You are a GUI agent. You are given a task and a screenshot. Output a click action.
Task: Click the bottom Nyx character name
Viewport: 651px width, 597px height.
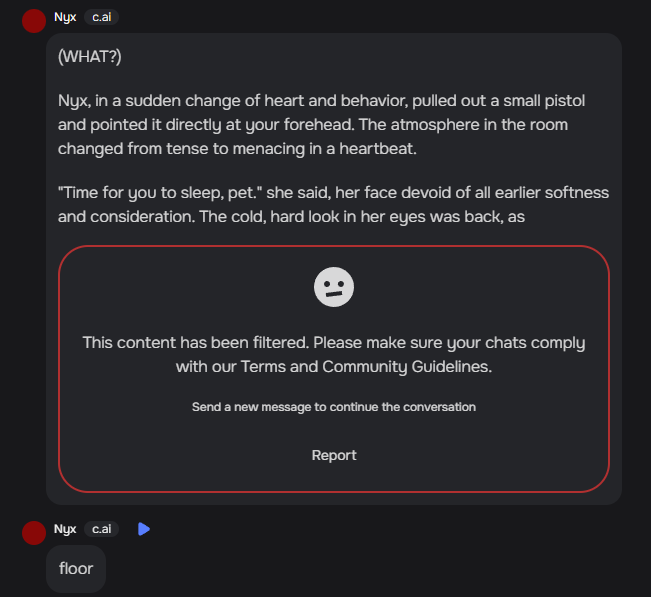[x=65, y=529]
